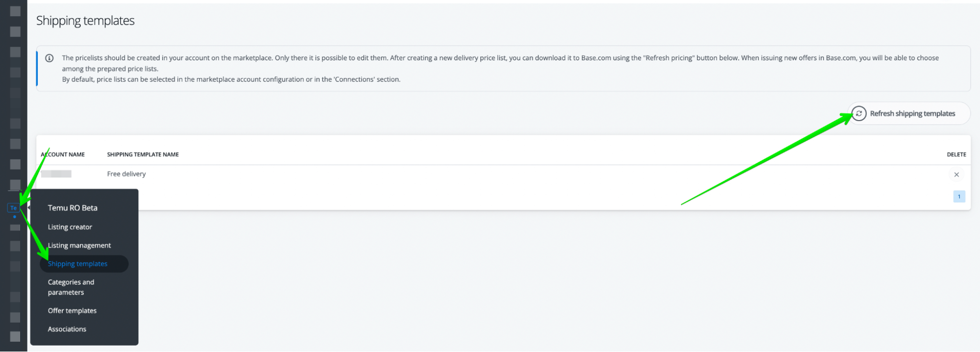Click the Account Name column header
The width and height of the screenshot is (980, 352).
[x=63, y=154]
